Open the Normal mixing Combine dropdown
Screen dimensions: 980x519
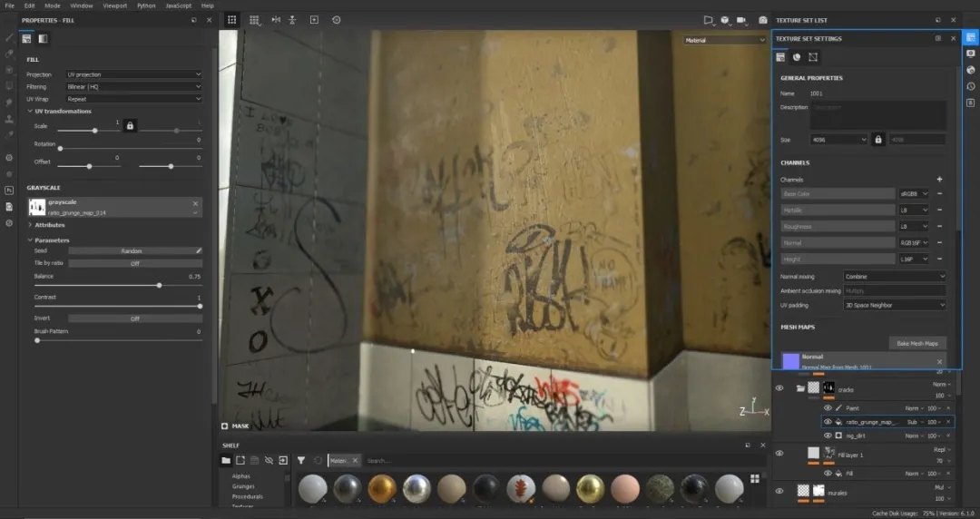[895, 277]
